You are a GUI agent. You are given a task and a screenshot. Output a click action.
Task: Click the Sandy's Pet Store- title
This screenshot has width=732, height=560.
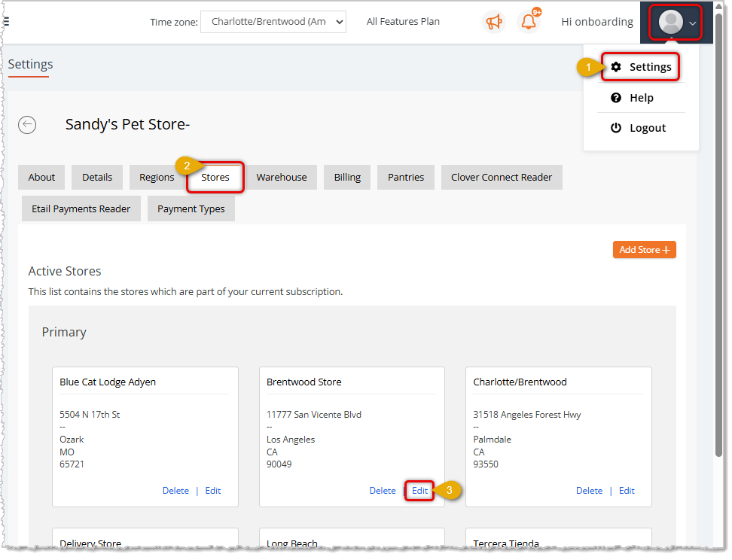tap(127, 124)
